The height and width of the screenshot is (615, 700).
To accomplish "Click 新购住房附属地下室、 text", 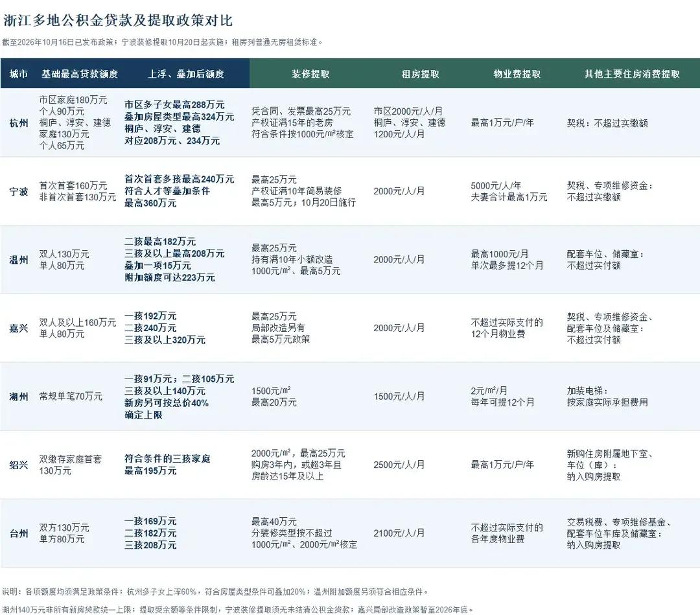I will (x=610, y=454).
